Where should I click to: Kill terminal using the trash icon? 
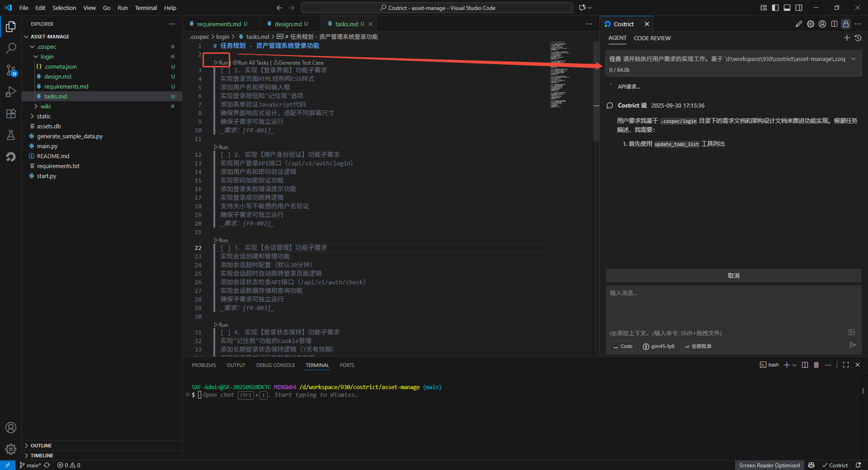pyautogui.click(x=816, y=365)
